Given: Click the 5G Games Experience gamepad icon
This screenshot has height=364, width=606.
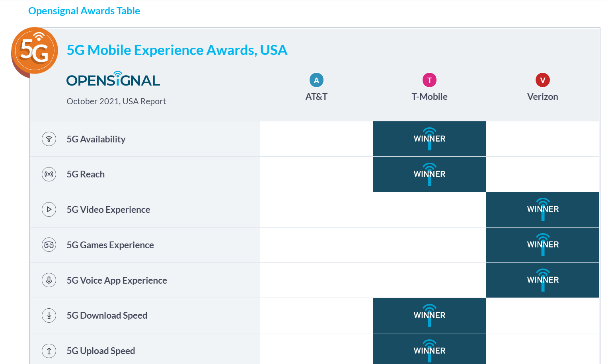Looking at the screenshot, I should click(x=49, y=245).
